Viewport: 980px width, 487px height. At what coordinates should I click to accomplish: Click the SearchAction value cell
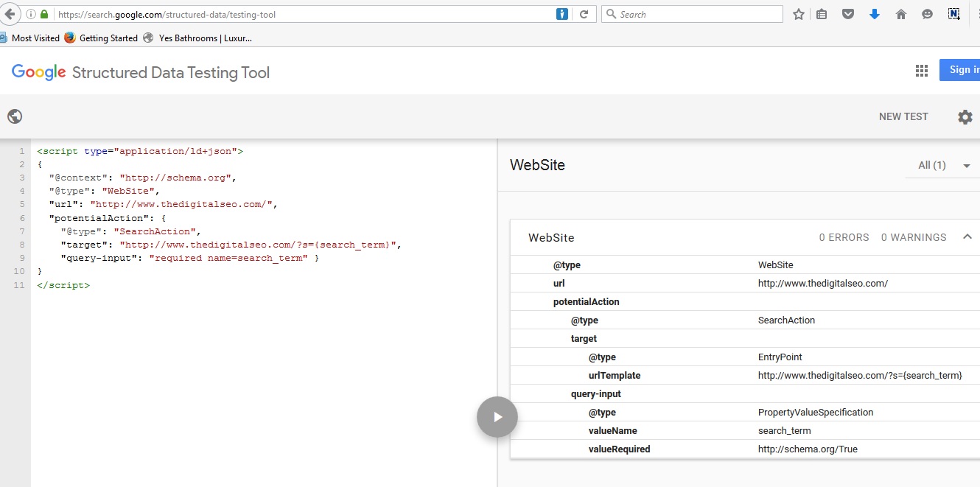pos(786,320)
